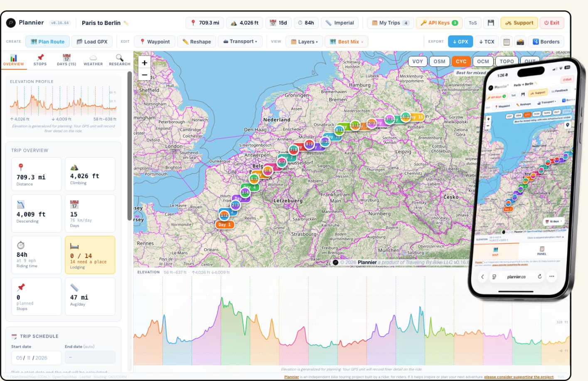The height and width of the screenshot is (381, 588).
Task: Select the TOPO map style
Action: 507,61
